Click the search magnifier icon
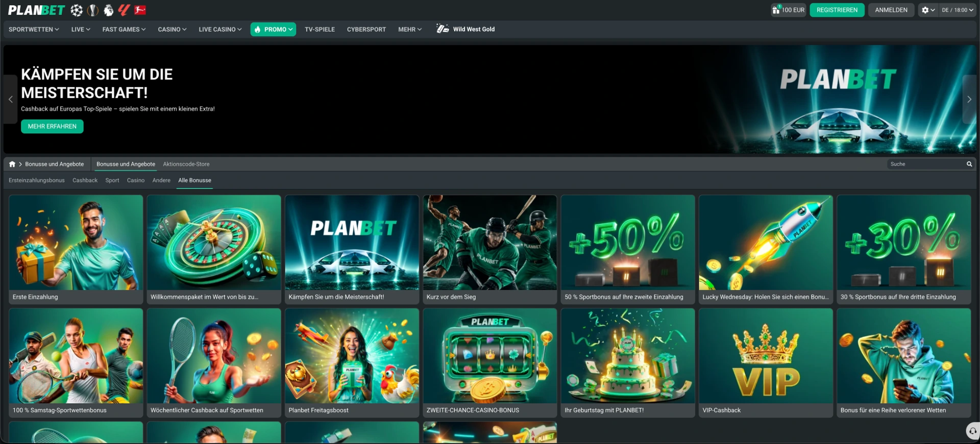 (969, 164)
